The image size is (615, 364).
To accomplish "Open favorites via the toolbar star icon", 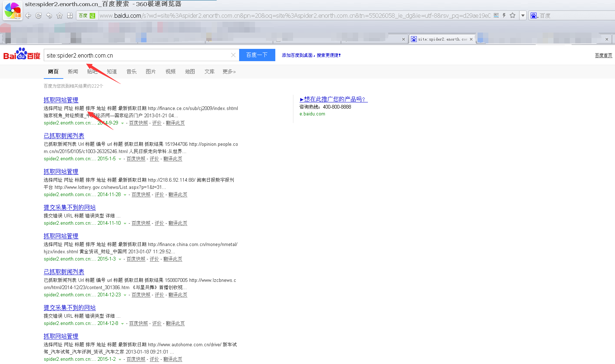I will (x=60, y=16).
